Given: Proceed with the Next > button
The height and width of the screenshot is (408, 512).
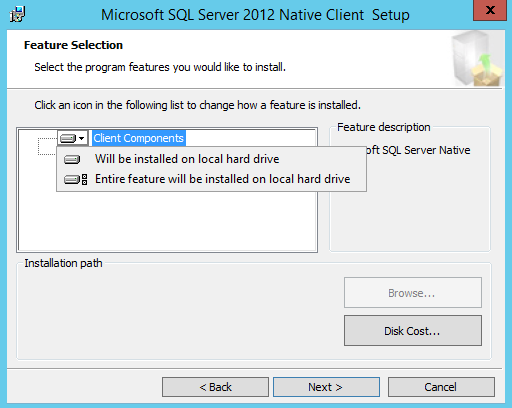Looking at the screenshot, I should click(326, 387).
